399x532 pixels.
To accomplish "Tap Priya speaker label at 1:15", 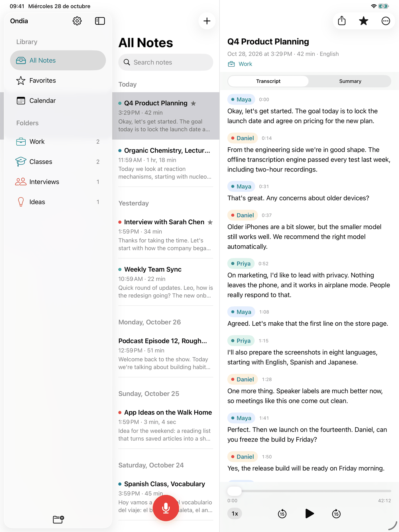I will pos(241,341).
